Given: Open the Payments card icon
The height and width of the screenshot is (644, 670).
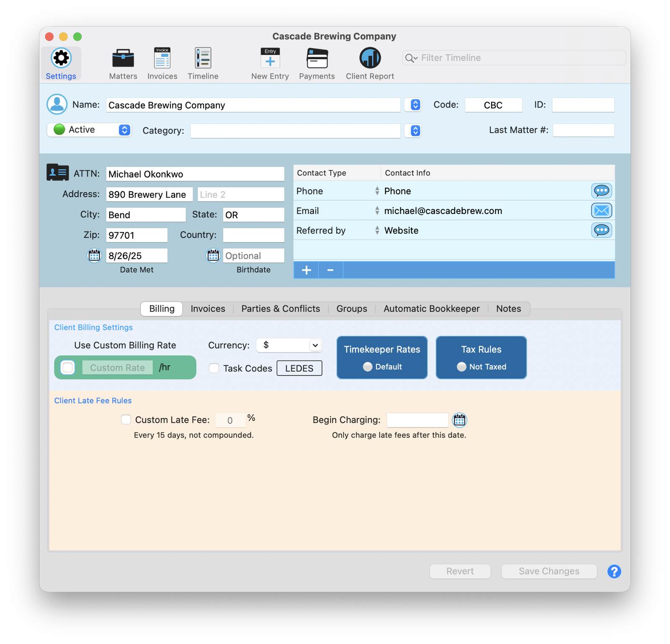Looking at the screenshot, I should pyautogui.click(x=317, y=58).
